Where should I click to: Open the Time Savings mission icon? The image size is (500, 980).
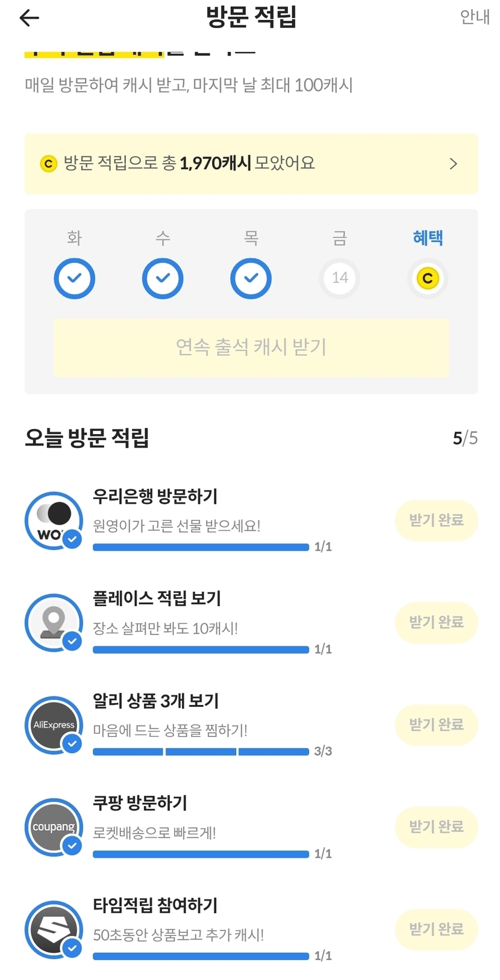tap(54, 929)
